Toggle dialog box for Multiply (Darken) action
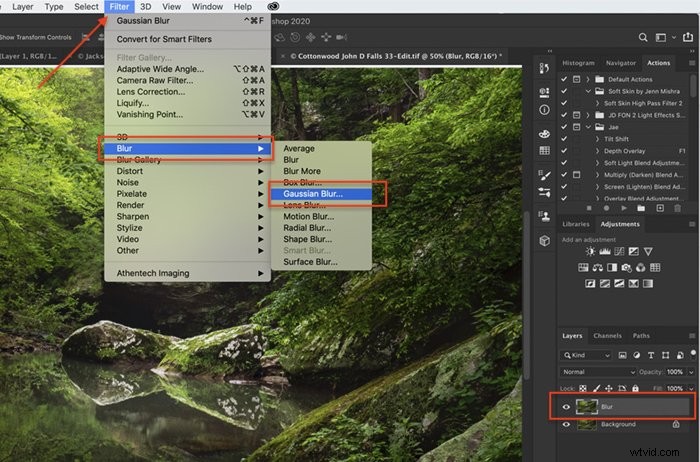 [x=577, y=175]
